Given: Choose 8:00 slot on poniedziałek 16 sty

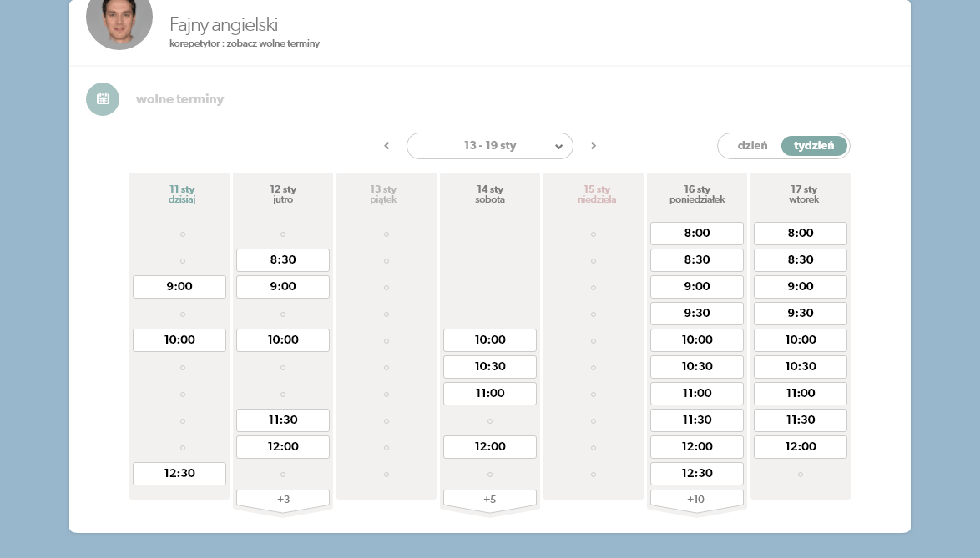Looking at the screenshot, I should [696, 233].
